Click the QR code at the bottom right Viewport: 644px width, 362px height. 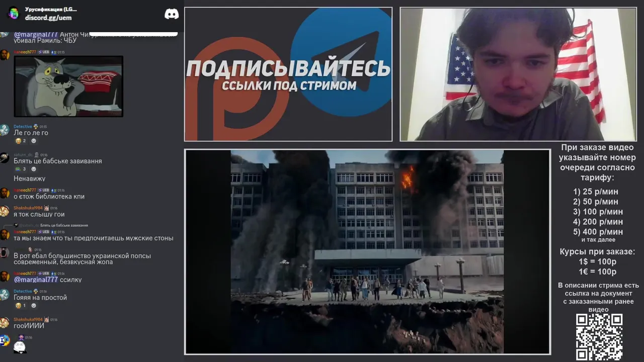point(599,337)
